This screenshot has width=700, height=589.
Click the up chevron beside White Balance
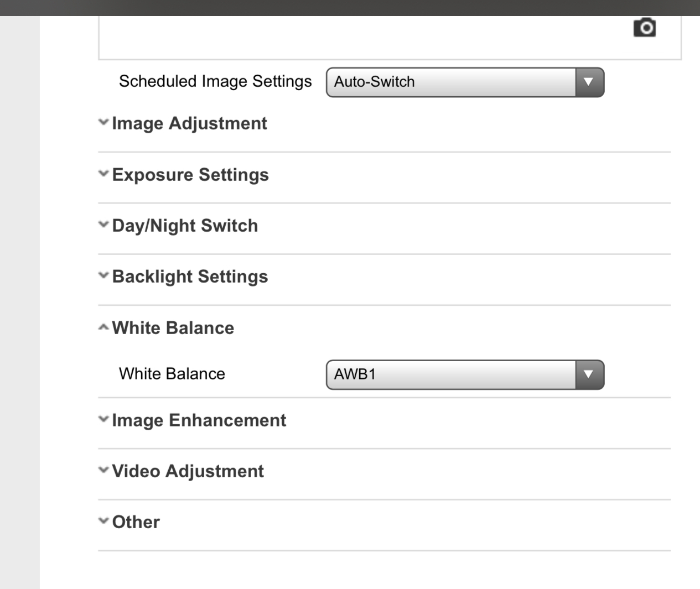[x=103, y=327]
